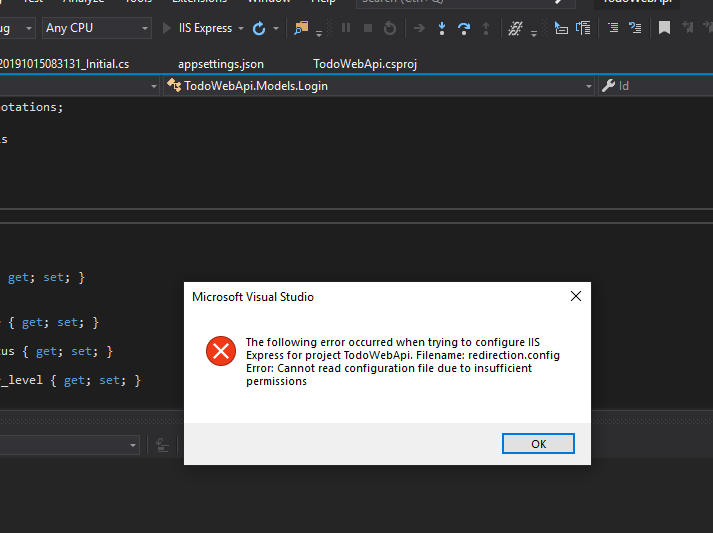Open the toolbar overflow options after IntelliTrace
713x533 pixels.
534,34
